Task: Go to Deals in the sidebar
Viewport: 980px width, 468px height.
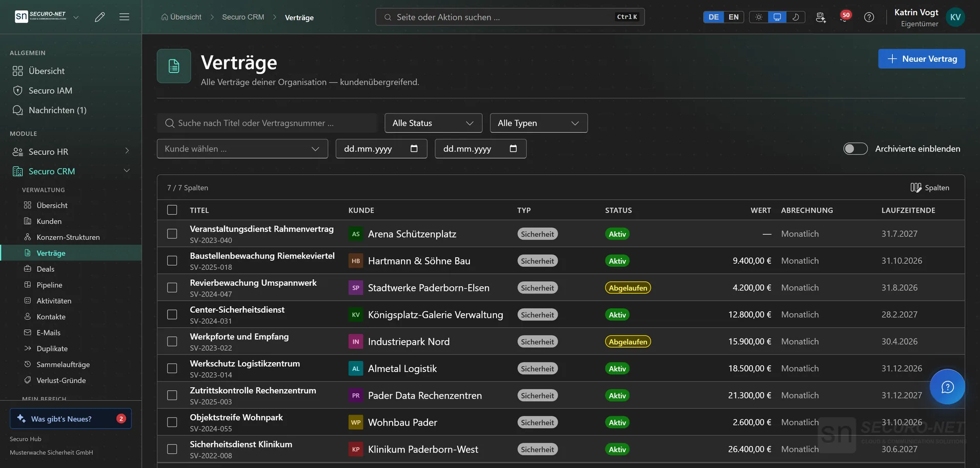Action: pyautogui.click(x=46, y=269)
